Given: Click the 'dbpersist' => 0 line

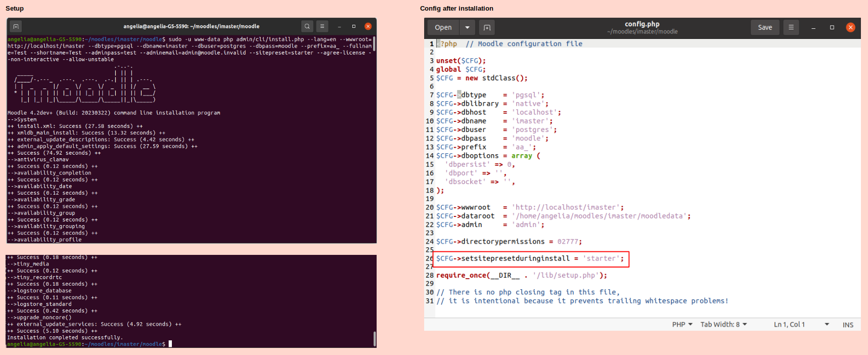Looking at the screenshot, I should [480, 164].
